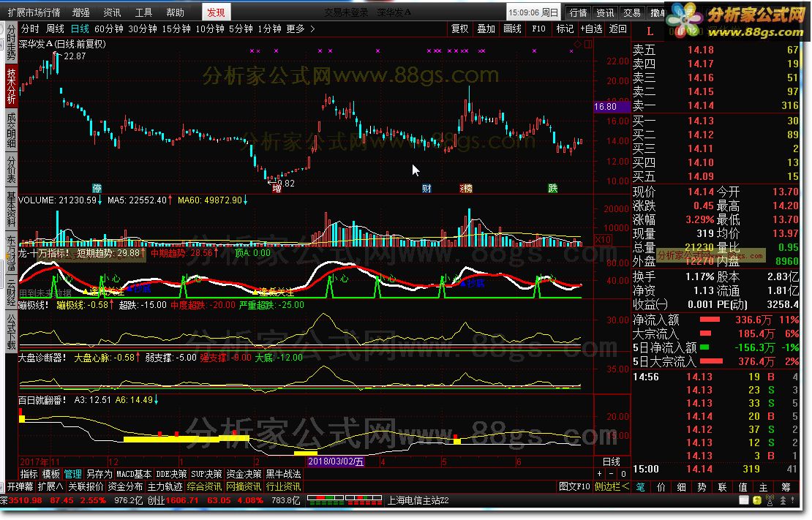This screenshot has width=812, height=520.
Task: Click the yellow icon in status bar
Action: click(x=757, y=500)
